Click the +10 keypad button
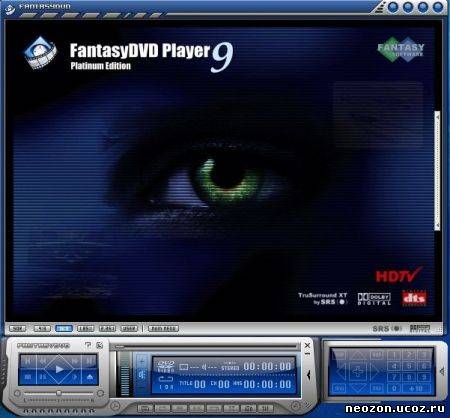450x418 pixels. (x=417, y=388)
